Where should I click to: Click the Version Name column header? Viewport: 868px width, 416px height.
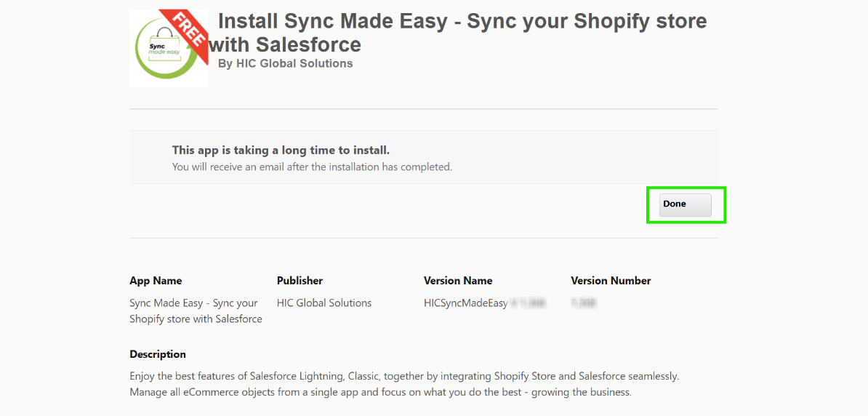tap(458, 281)
